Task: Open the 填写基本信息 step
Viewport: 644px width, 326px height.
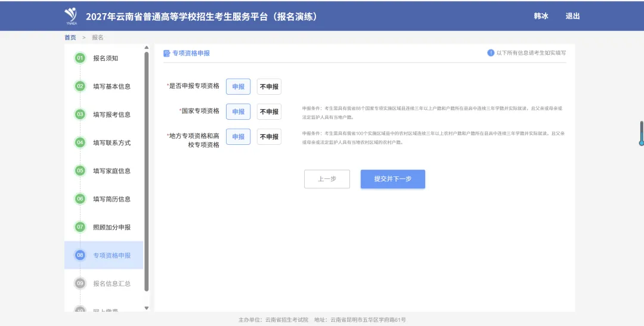Action: pos(112,86)
